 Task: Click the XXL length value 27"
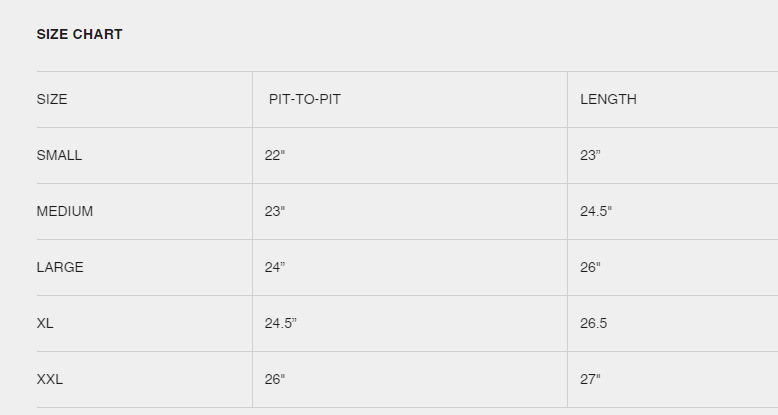click(590, 379)
